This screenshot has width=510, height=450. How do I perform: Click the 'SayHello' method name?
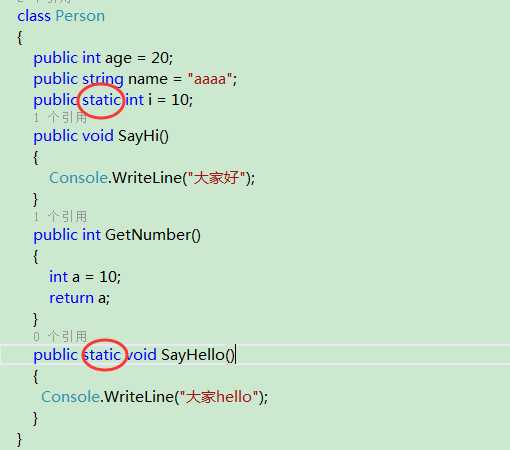coord(193,355)
